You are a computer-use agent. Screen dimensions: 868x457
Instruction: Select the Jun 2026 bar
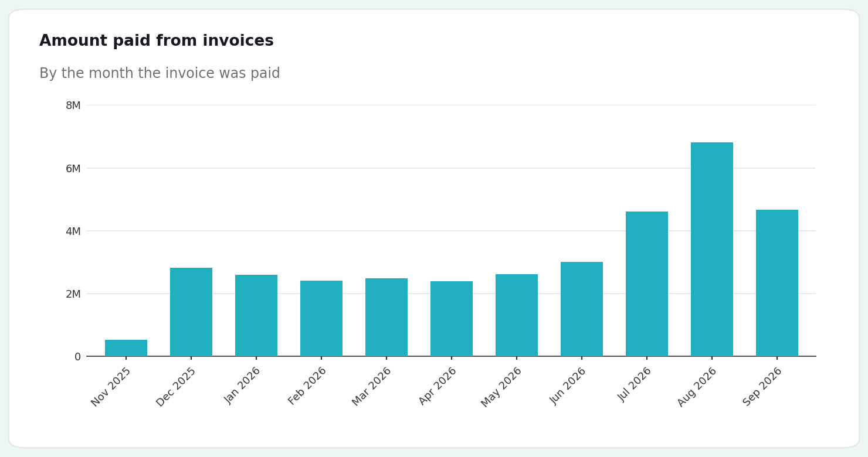click(582, 309)
